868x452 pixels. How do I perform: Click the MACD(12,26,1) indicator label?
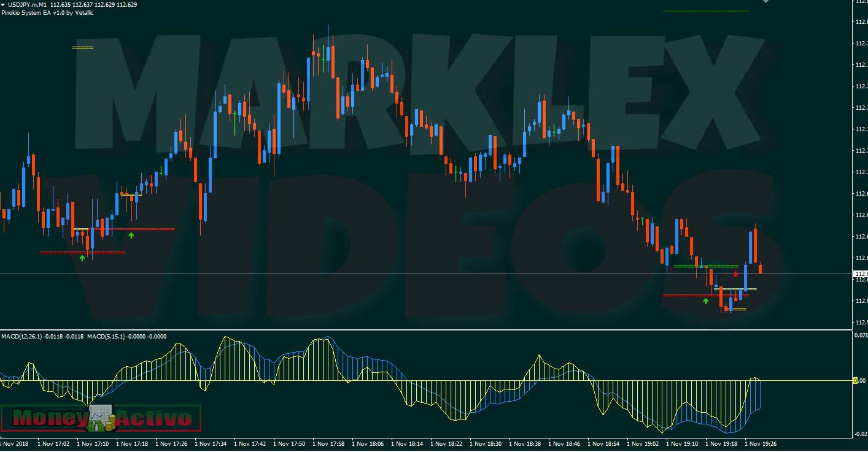[21, 336]
